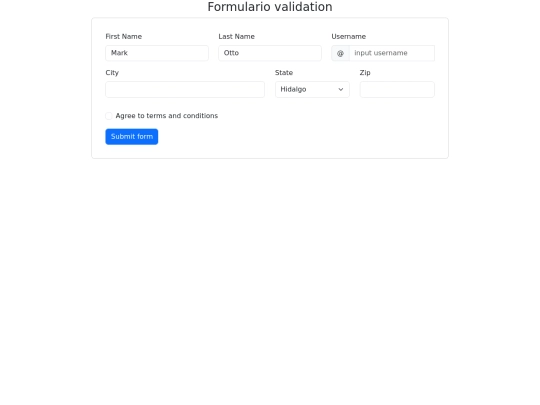The image size is (540, 405).
Task: Click the 'First Name' label
Action: coord(124,37)
